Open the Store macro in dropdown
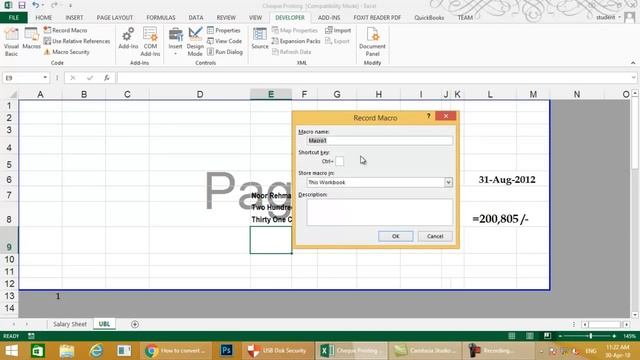The height and width of the screenshot is (360, 640). pos(448,182)
